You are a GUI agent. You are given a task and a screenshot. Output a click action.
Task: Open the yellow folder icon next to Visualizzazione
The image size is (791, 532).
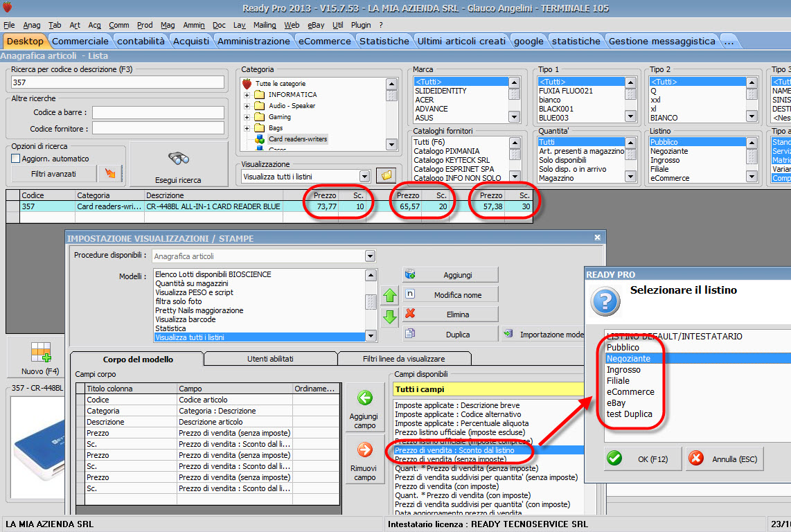coord(386,176)
